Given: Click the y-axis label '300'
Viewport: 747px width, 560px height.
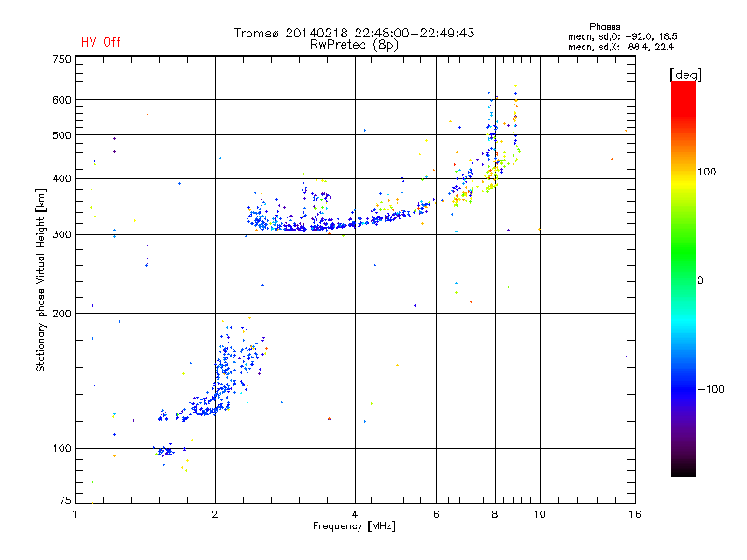Looking at the screenshot, I should [x=62, y=235].
